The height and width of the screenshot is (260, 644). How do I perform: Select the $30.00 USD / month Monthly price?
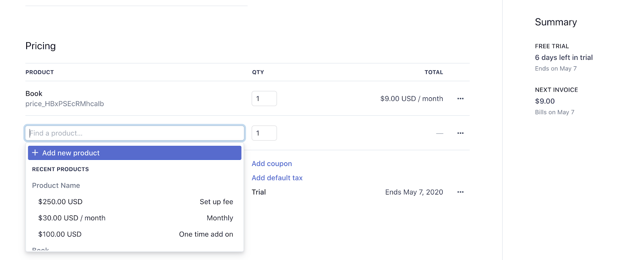[136, 218]
